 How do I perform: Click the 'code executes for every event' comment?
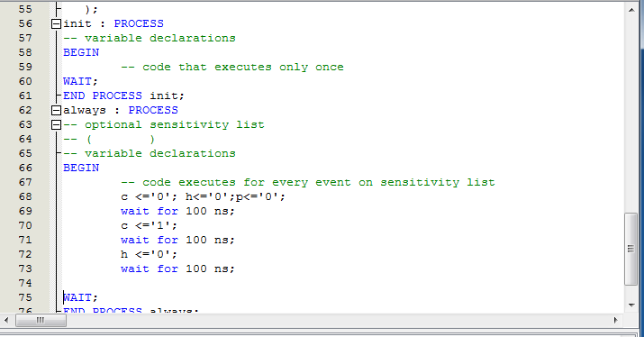[308, 182]
